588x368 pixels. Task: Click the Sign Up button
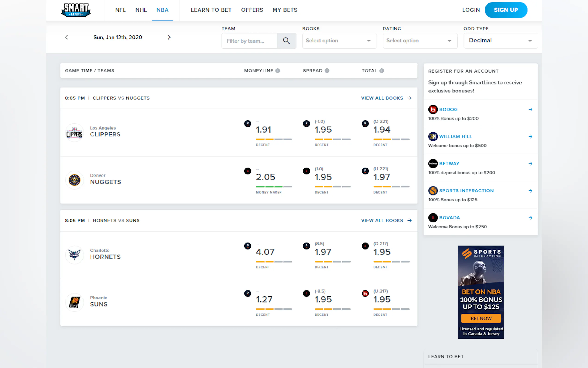(x=506, y=10)
